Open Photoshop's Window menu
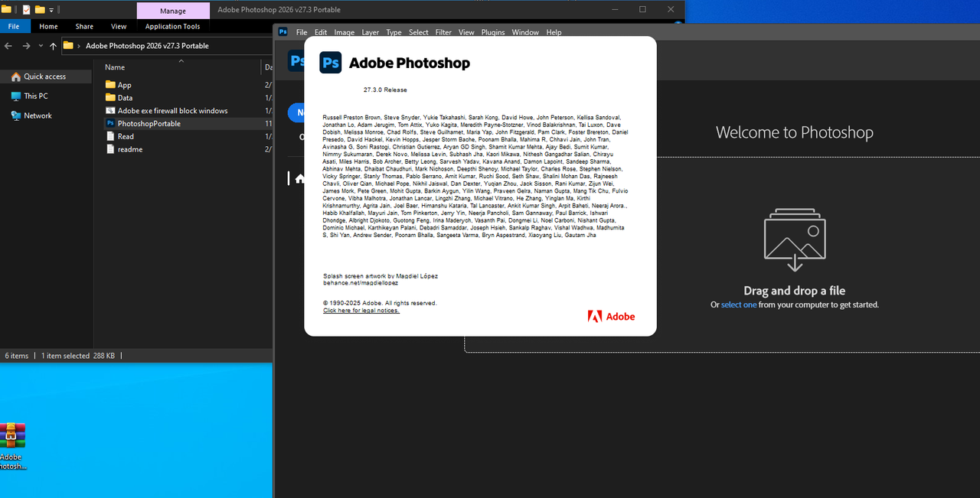Viewport: 980px width, 498px height. click(525, 32)
